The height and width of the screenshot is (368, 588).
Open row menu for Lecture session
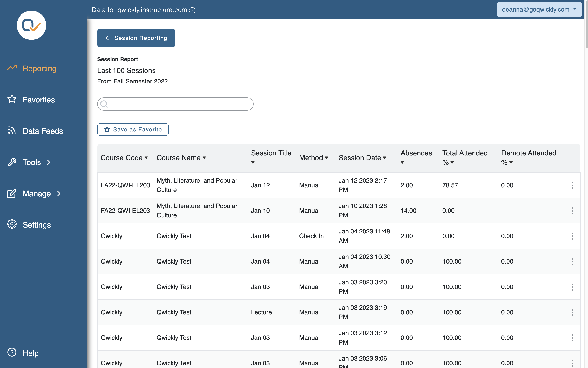[572, 312]
